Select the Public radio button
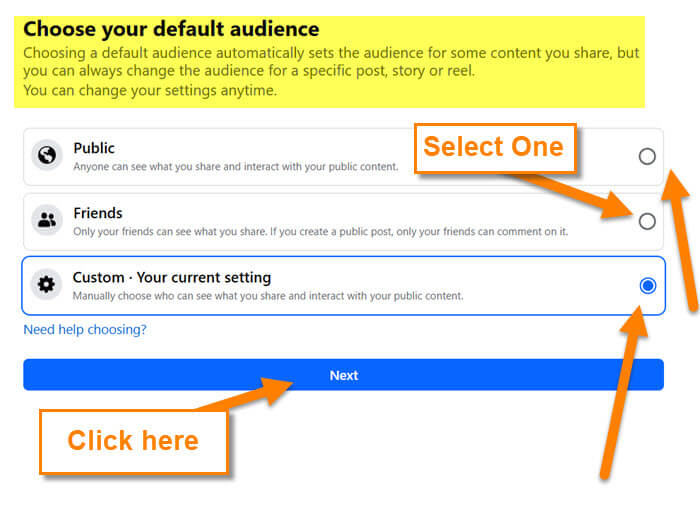 point(647,157)
